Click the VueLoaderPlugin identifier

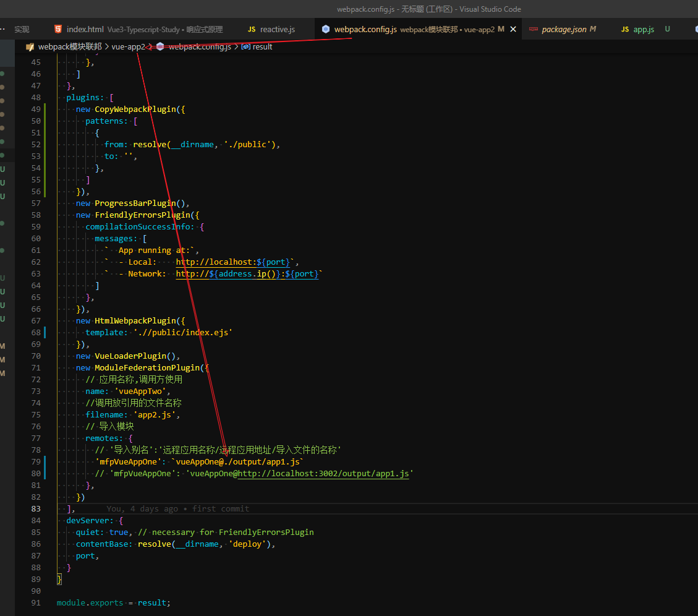click(130, 356)
